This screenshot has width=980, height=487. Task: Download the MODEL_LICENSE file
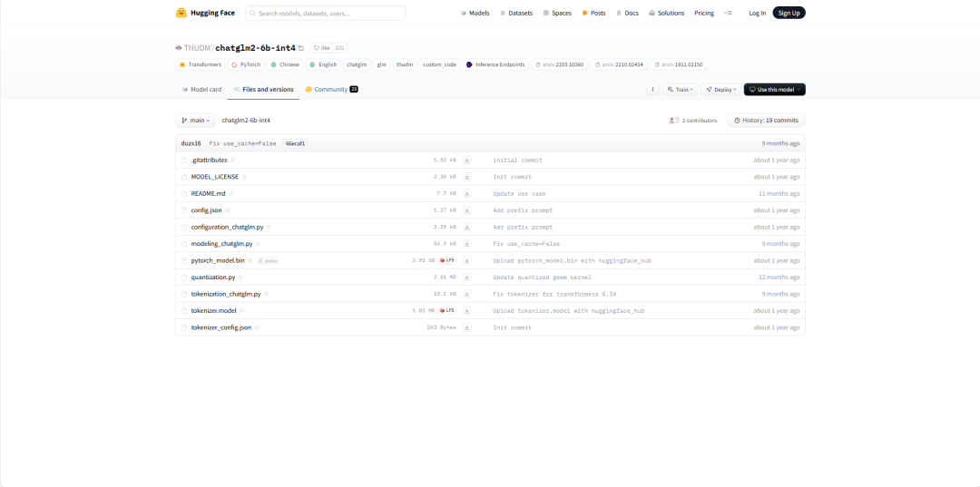click(x=467, y=177)
